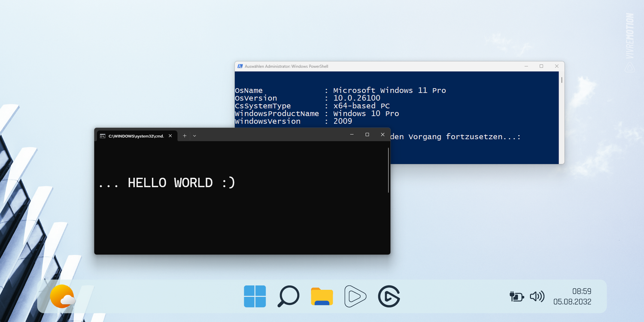The image size is (644, 322).
Task: Open the volume speaker icon in tray
Action: [537, 296]
